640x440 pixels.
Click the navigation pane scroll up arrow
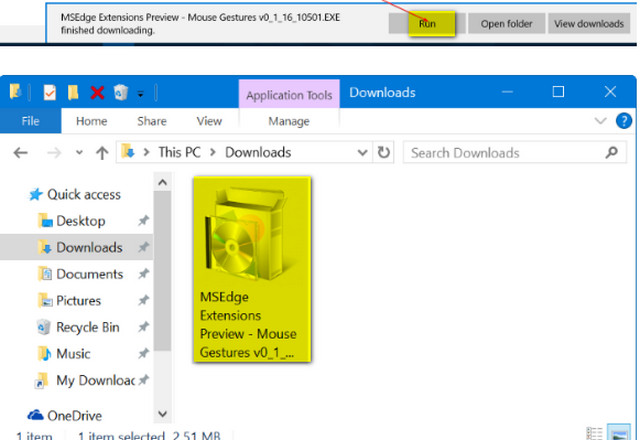click(x=162, y=182)
